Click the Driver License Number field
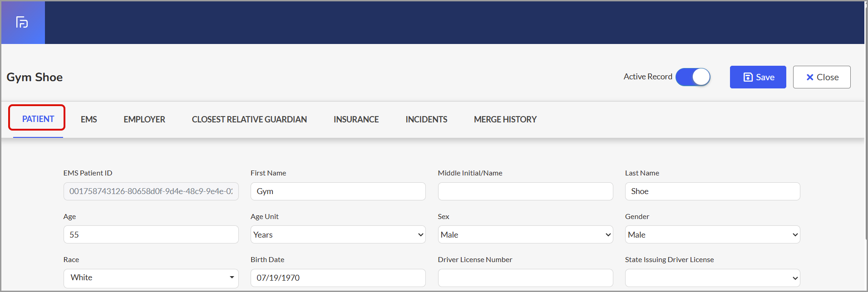868x292 pixels. [525, 278]
